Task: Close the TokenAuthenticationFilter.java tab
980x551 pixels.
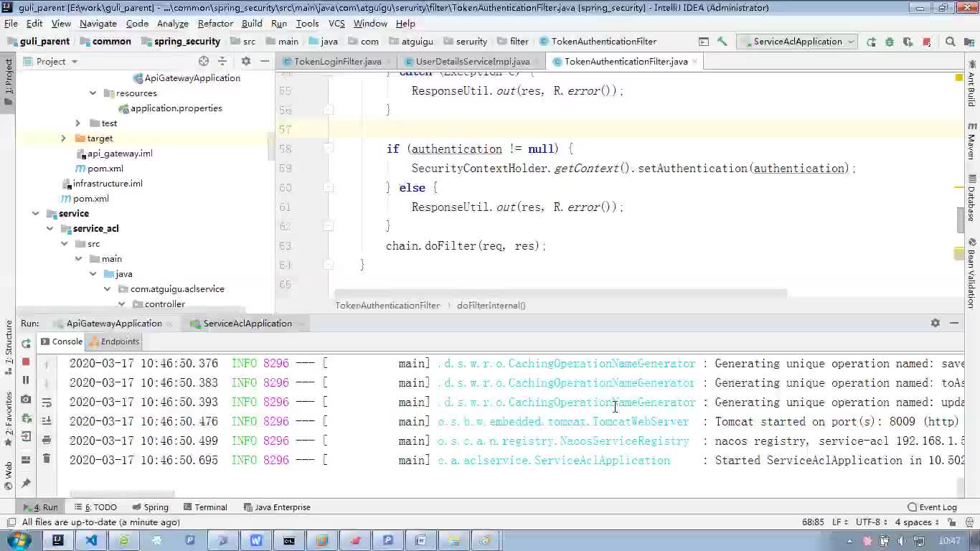Action: [694, 62]
